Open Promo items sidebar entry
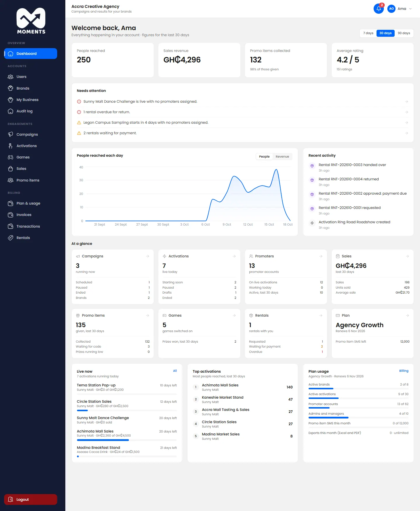The image size is (420, 511). (31, 180)
